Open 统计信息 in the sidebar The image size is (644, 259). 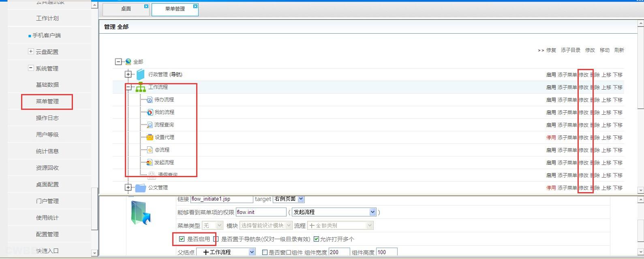[x=47, y=151]
